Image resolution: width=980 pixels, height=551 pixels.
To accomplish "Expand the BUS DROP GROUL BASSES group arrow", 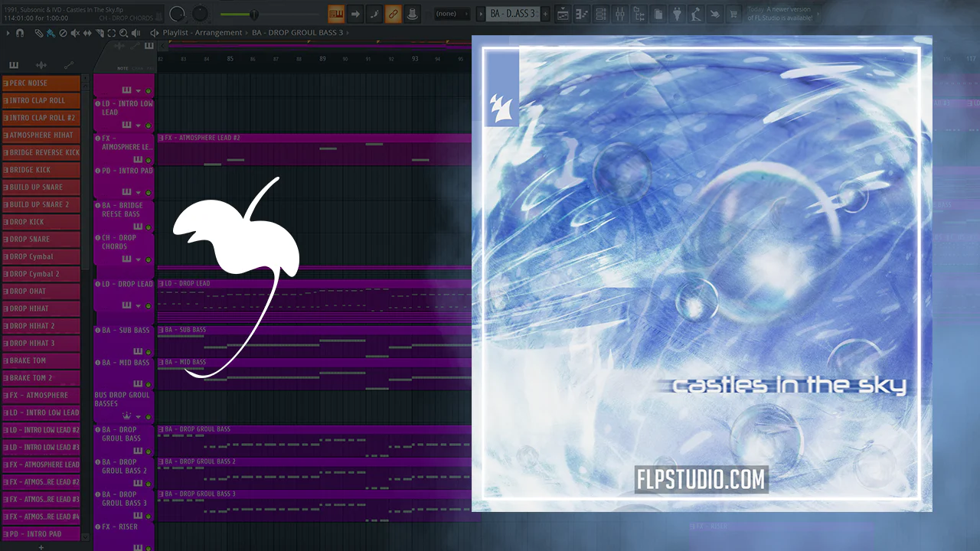I will tap(138, 416).
